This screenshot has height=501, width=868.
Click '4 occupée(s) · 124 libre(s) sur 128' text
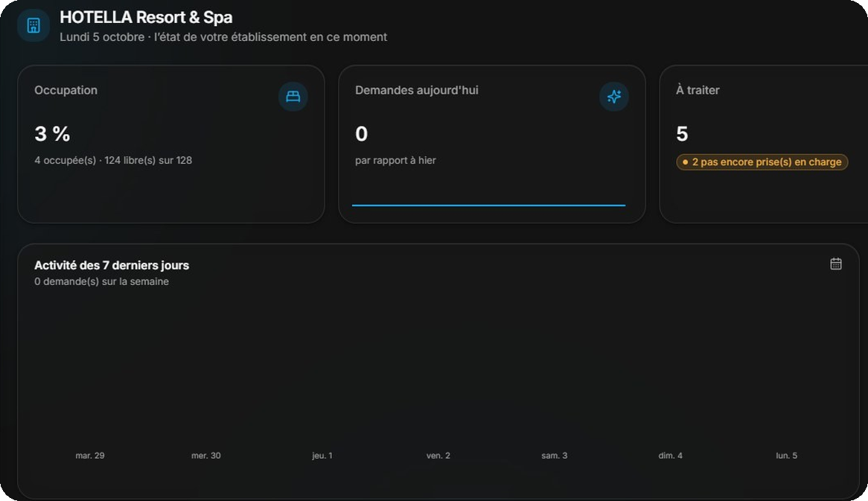113,161
